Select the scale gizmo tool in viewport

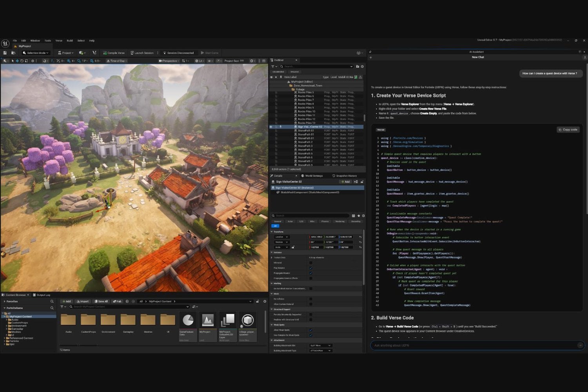click(26, 61)
